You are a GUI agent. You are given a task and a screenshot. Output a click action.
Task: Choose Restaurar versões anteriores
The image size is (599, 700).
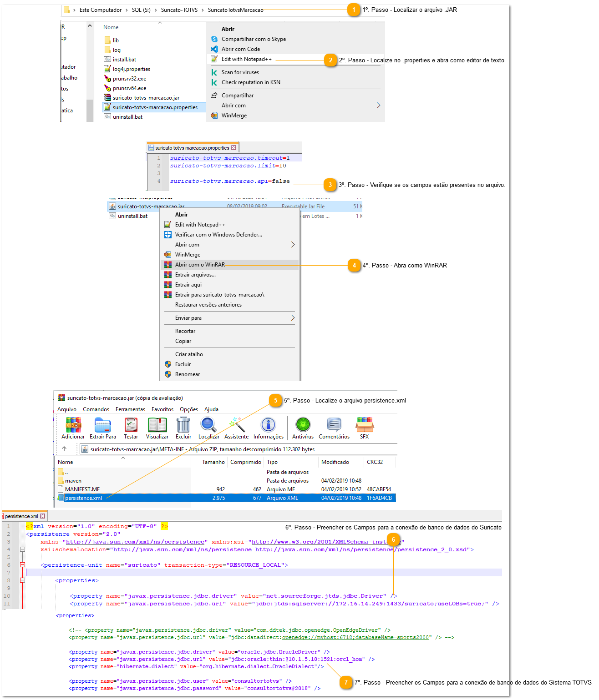pos(230,305)
